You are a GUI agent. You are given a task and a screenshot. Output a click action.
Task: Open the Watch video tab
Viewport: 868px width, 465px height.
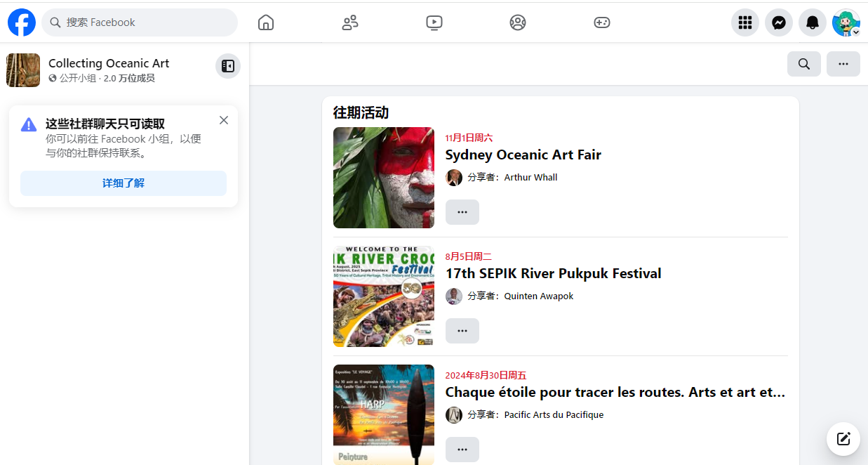(434, 22)
